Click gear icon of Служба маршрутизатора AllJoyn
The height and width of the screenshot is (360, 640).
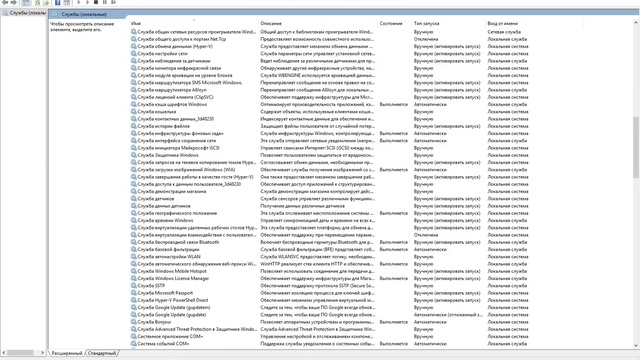[133, 90]
